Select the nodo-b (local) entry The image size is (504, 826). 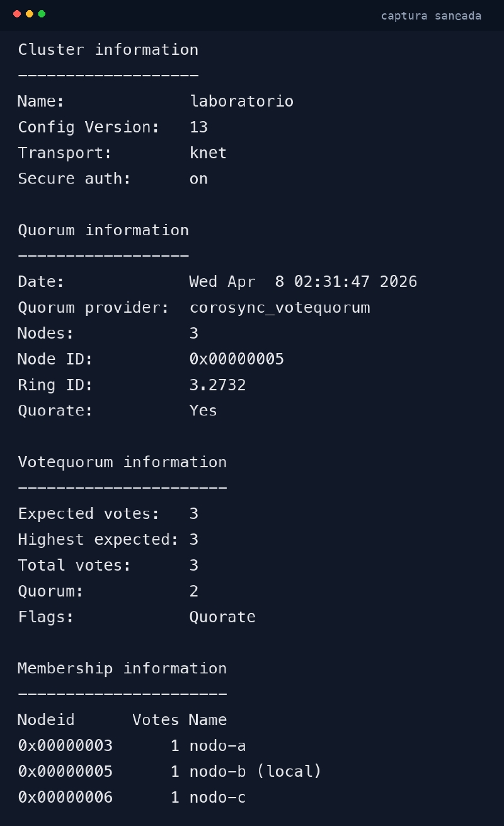(x=255, y=771)
